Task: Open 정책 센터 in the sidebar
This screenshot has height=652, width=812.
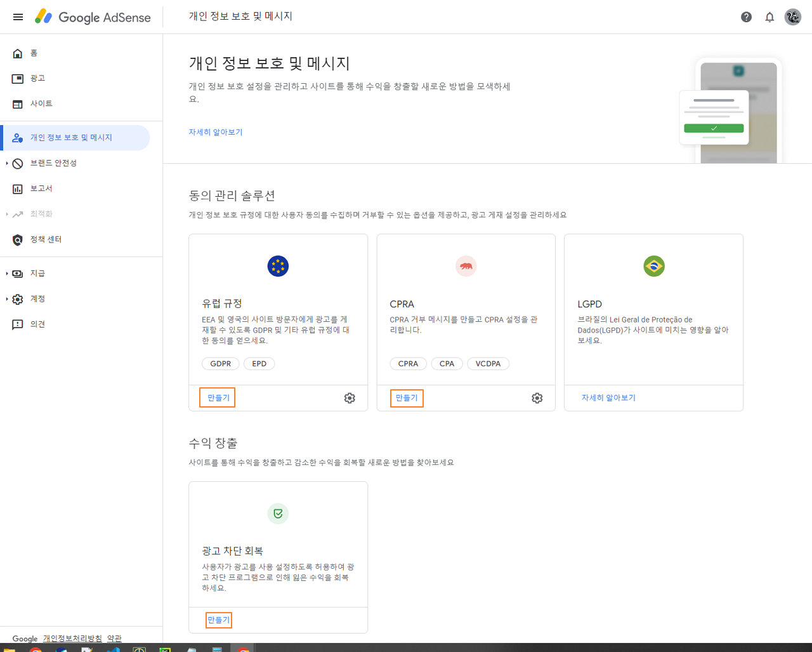Action: coord(46,239)
